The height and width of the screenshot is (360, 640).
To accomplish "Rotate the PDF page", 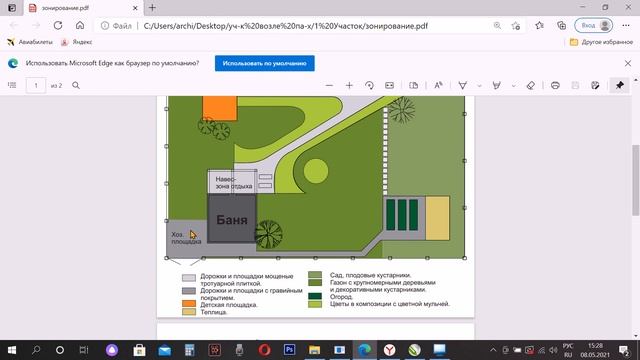I will 369,85.
